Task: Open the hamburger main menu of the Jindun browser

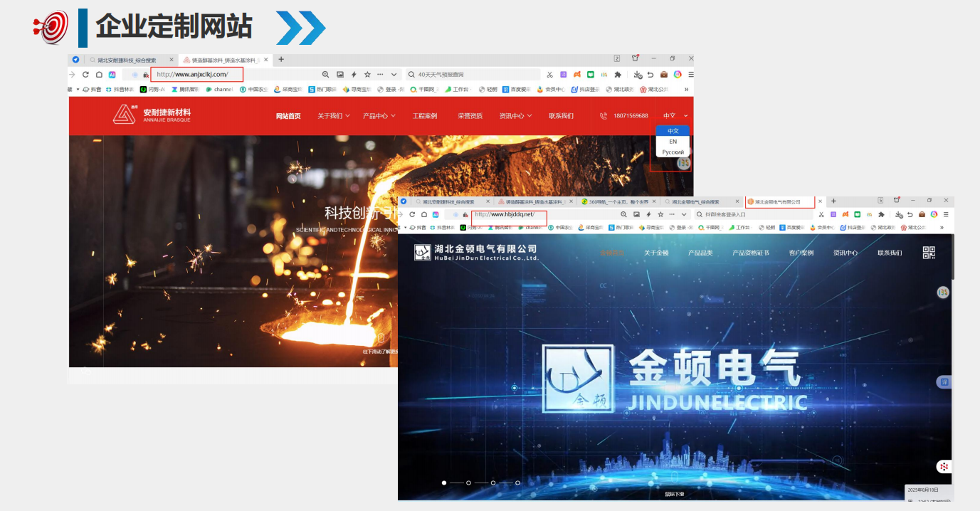Action: [946, 214]
